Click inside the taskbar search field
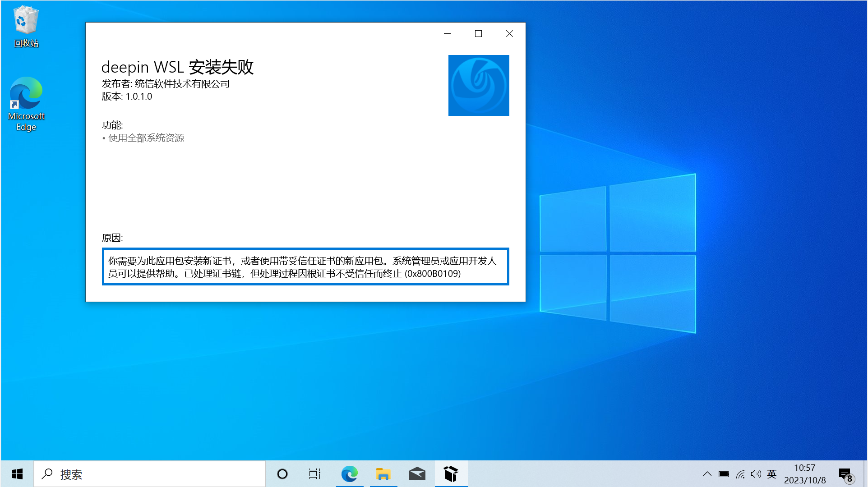868x487 pixels. (149, 474)
